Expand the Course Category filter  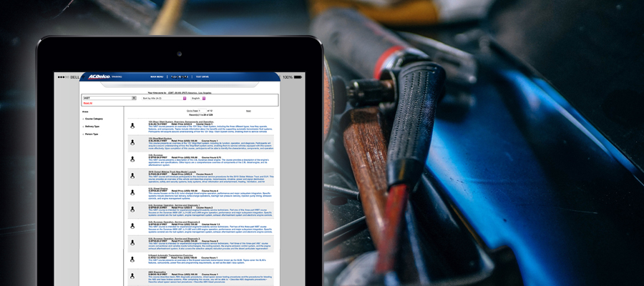(x=94, y=119)
